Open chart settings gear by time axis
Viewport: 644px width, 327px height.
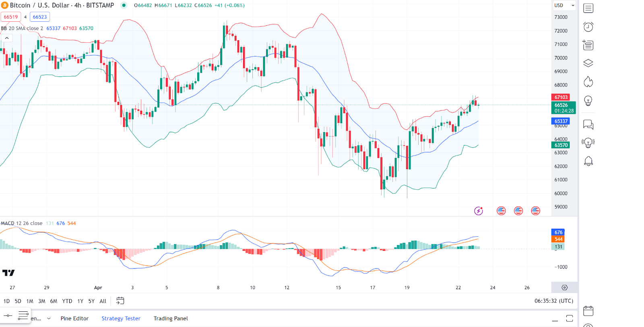[x=564, y=288]
